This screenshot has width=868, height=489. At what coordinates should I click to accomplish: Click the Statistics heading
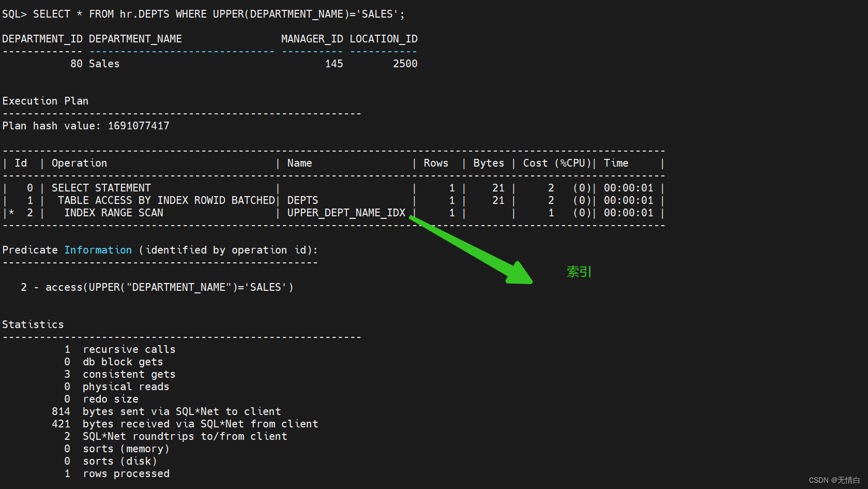[x=33, y=324]
